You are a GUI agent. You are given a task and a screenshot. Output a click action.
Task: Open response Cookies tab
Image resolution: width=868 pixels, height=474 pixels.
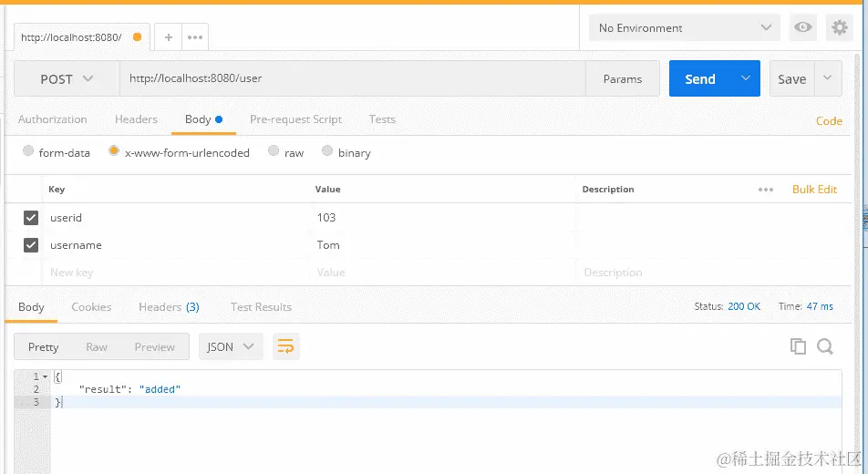click(x=91, y=307)
